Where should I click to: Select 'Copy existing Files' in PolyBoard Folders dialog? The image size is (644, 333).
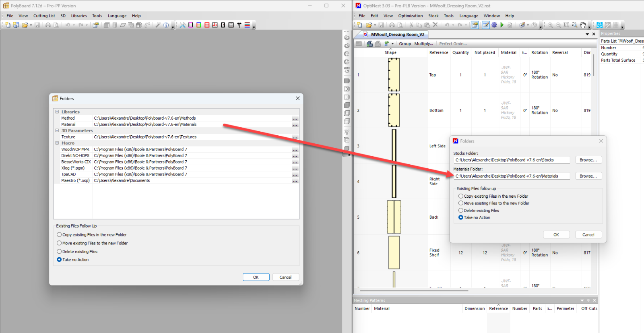point(59,235)
